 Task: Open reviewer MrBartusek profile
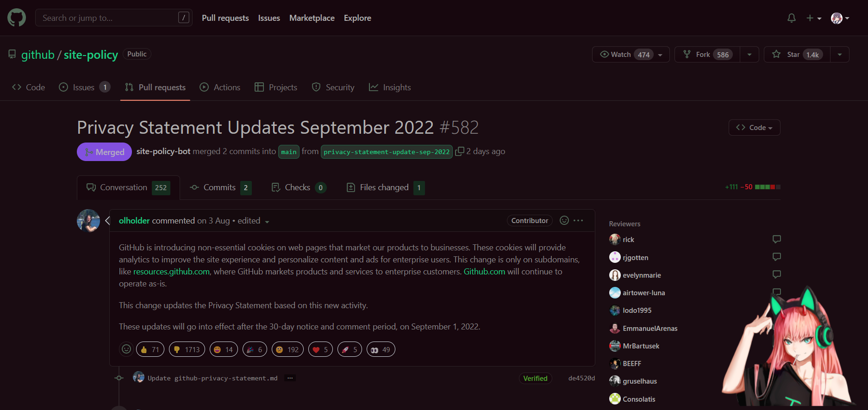pyautogui.click(x=641, y=346)
